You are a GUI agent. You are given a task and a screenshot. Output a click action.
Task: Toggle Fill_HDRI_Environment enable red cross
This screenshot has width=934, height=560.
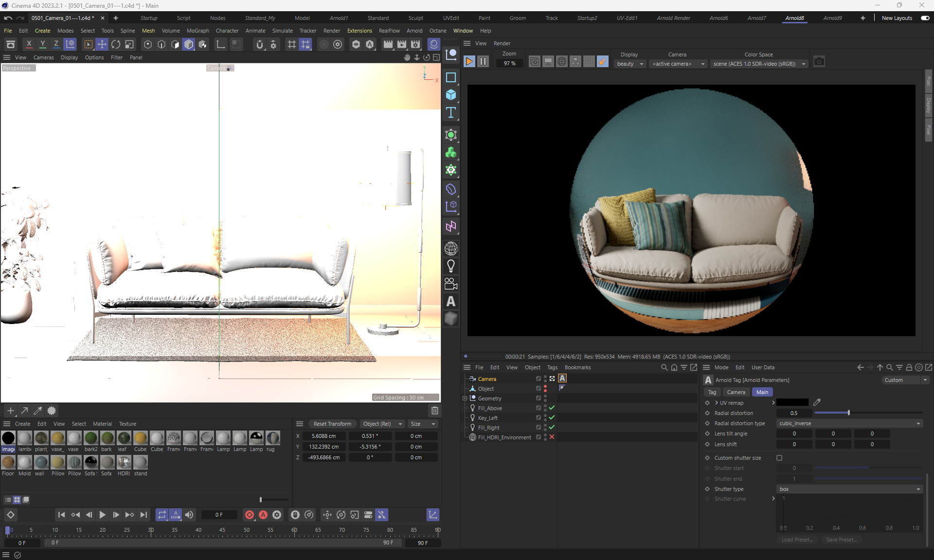(552, 437)
